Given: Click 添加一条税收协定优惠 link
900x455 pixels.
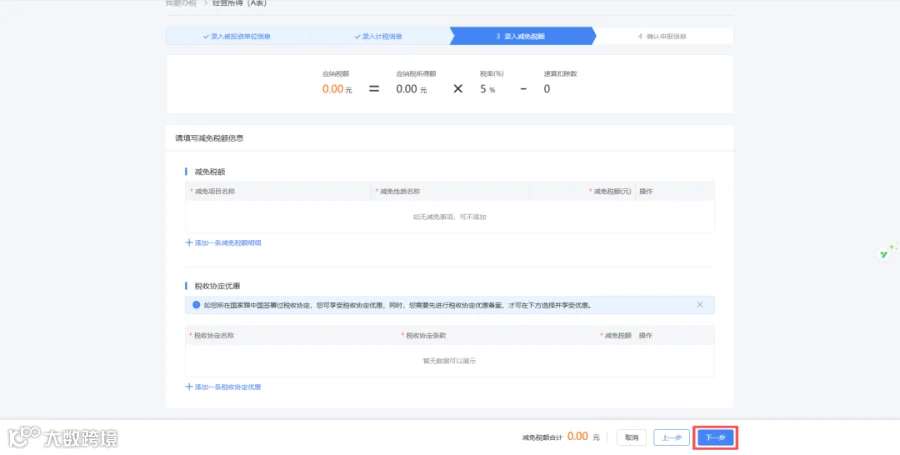Looking at the screenshot, I should pyautogui.click(x=223, y=387).
